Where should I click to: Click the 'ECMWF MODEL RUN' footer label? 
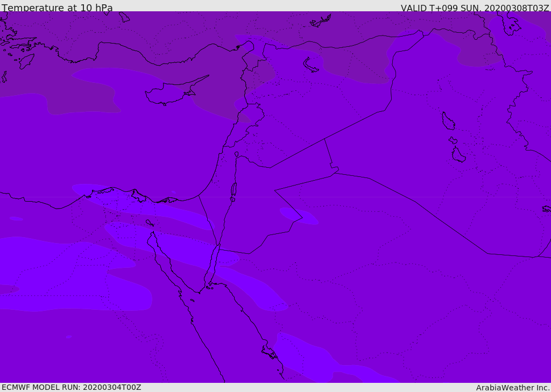pyautogui.click(x=71, y=387)
